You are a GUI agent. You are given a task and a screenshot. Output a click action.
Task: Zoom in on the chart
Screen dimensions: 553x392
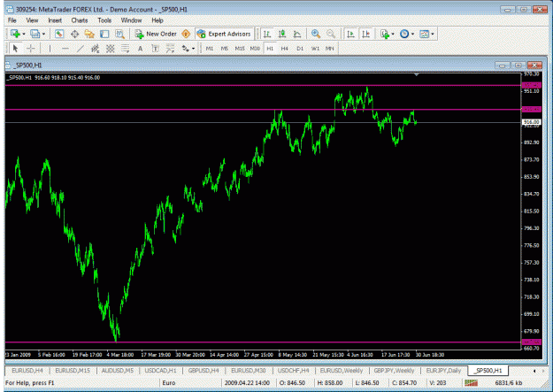[x=316, y=34]
